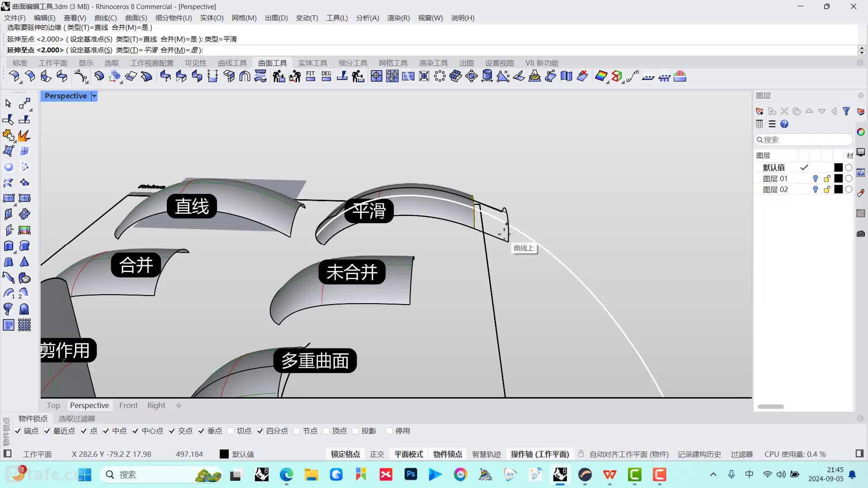Image resolution: width=868 pixels, height=488 pixels.
Task: Toggle 锁定格点 in status bar
Action: pos(345,454)
